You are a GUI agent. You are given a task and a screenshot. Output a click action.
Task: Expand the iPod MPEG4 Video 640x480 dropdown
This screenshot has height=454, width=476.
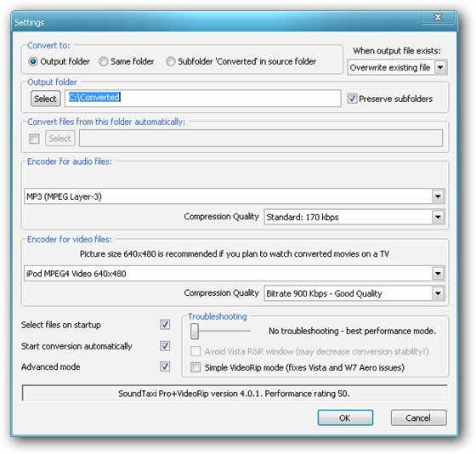click(x=234, y=273)
